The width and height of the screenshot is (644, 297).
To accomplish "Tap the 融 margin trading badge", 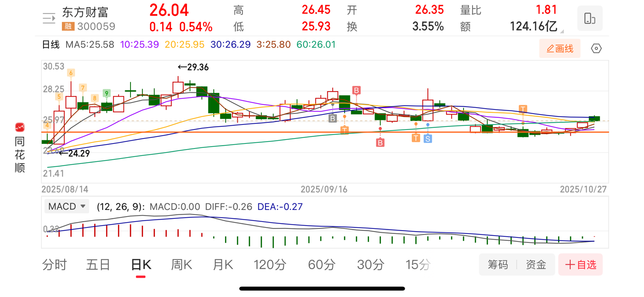I will 68,26.
